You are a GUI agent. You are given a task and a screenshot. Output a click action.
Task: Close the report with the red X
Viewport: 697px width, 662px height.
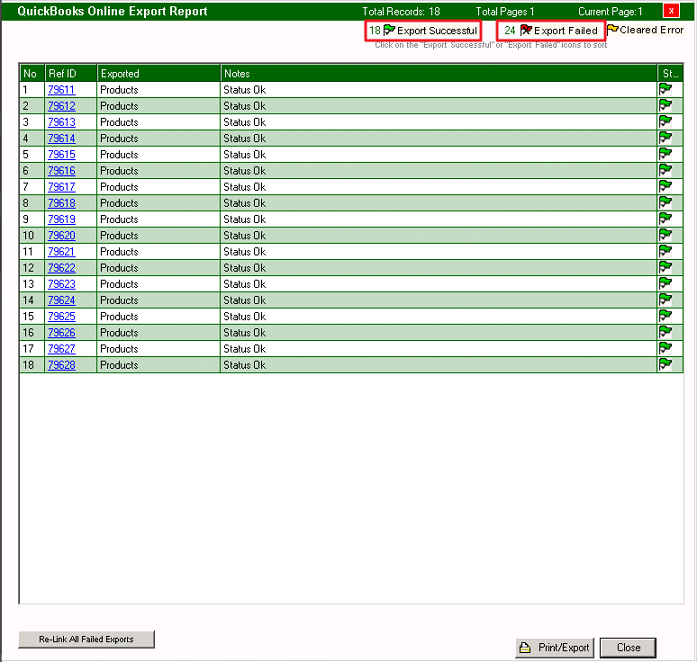coord(671,11)
